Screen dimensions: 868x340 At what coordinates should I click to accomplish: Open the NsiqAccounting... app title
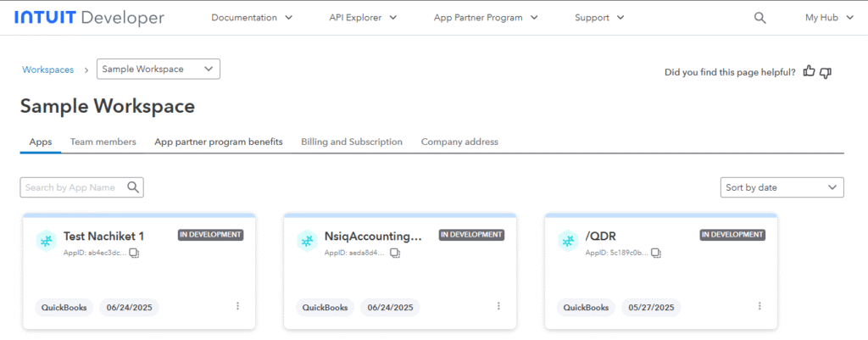(x=373, y=237)
